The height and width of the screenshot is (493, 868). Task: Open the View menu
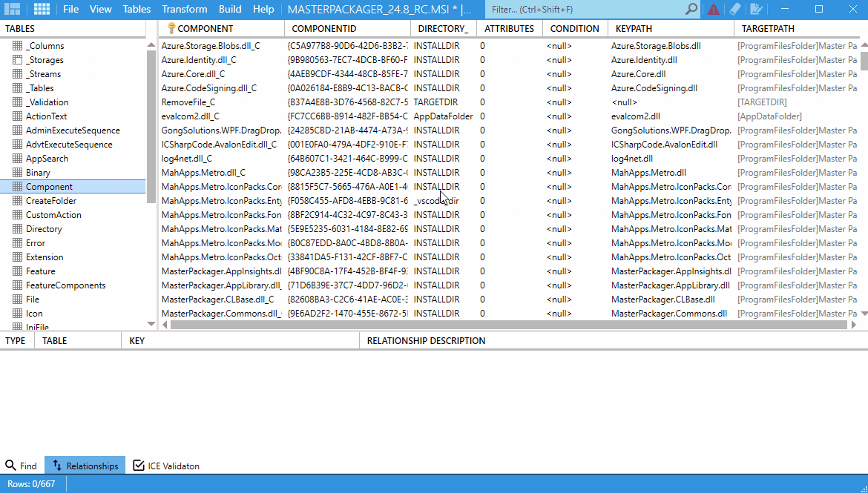[100, 9]
